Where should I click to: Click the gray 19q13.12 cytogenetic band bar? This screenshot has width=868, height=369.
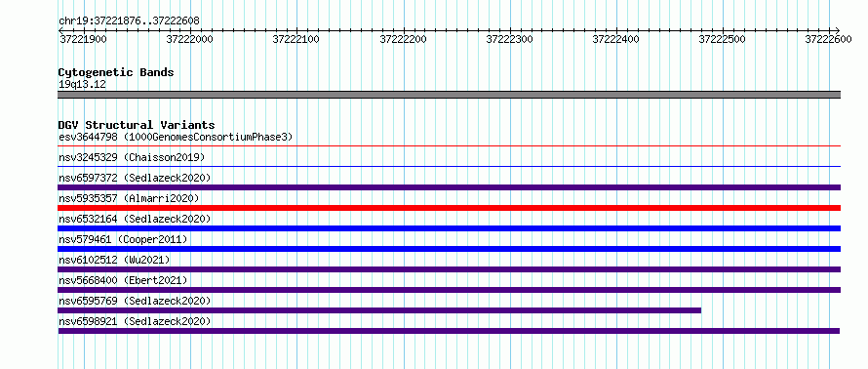coord(449,95)
